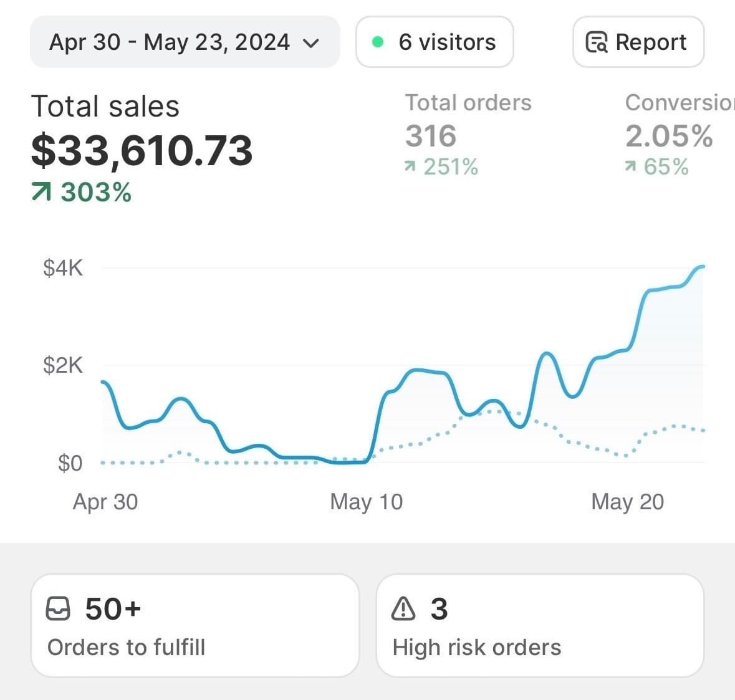Click the chevron beside May 23, 2024

point(310,43)
